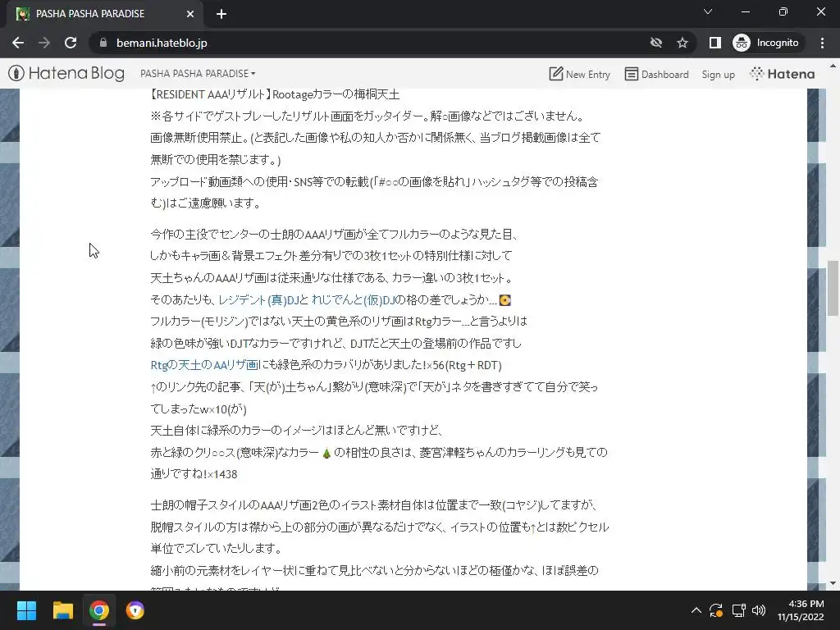Open the Hatena portal logo

click(x=782, y=74)
